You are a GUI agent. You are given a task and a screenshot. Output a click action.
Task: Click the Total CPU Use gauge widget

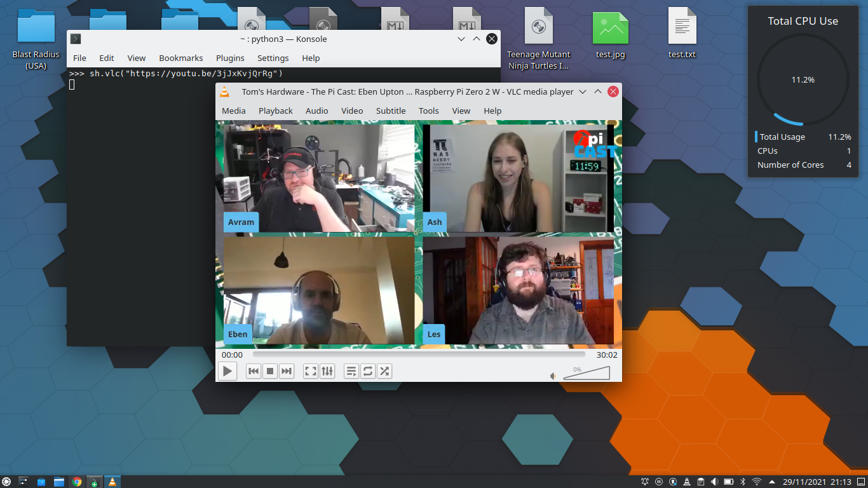point(803,79)
